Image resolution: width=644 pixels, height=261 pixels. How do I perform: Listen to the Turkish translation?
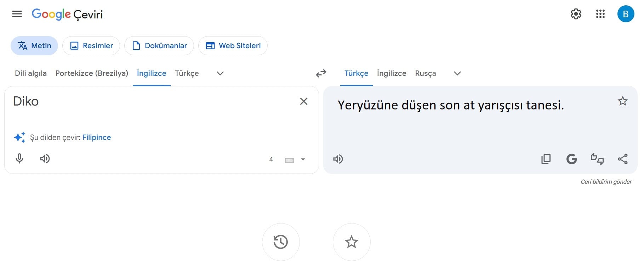pos(338,159)
